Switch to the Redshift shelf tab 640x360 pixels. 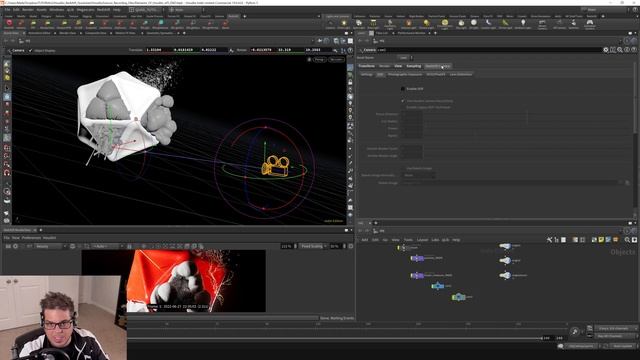click(x=233, y=16)
